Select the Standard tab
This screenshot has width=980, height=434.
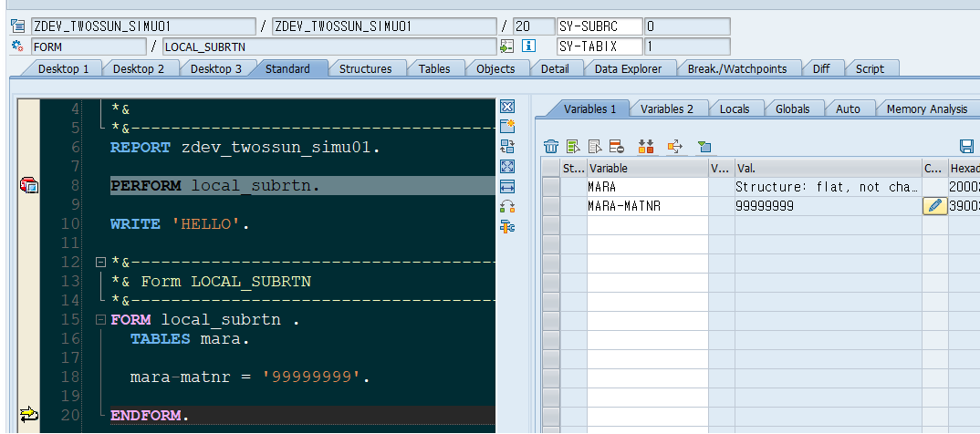pyautogui.click(x=287, y=68)
